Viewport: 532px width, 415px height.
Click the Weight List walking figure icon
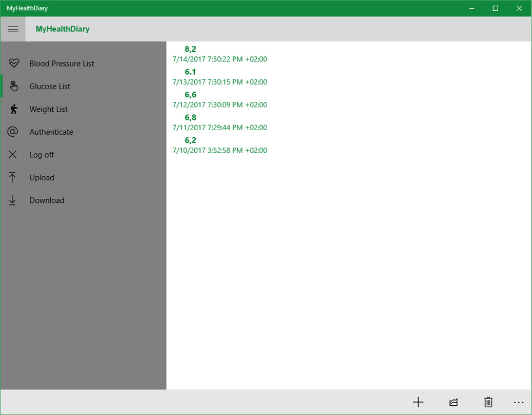coord(13,109)
